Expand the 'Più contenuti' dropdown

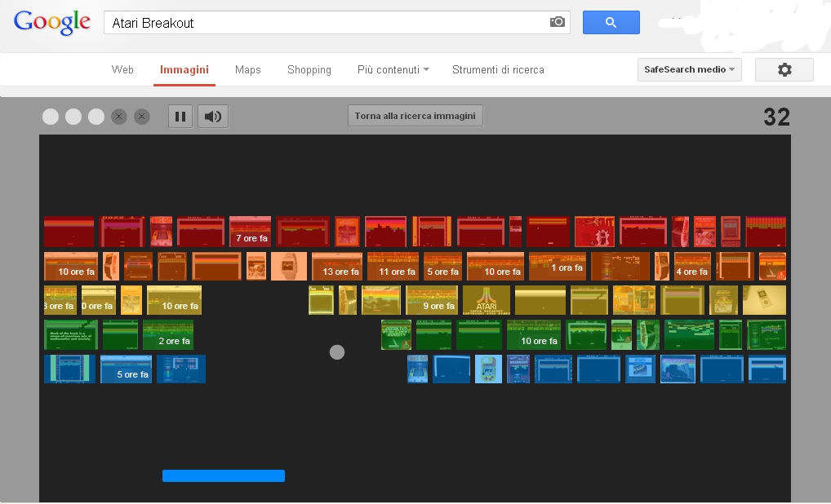click(393, 69)
